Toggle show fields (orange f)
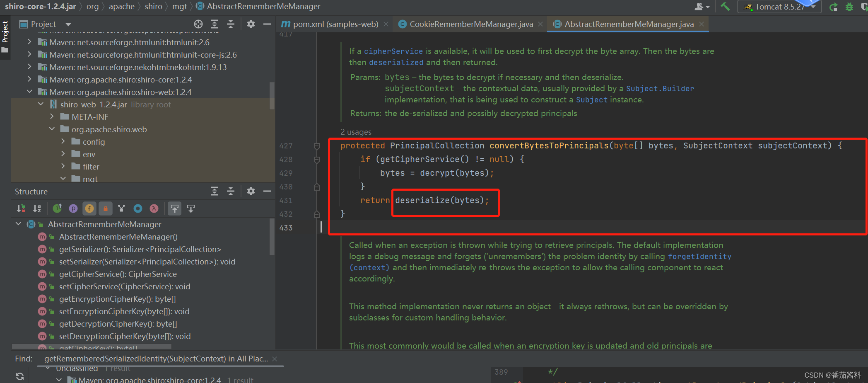Image resolution: width=868 pixels, height=383 pixels. [x=89, y=208]
